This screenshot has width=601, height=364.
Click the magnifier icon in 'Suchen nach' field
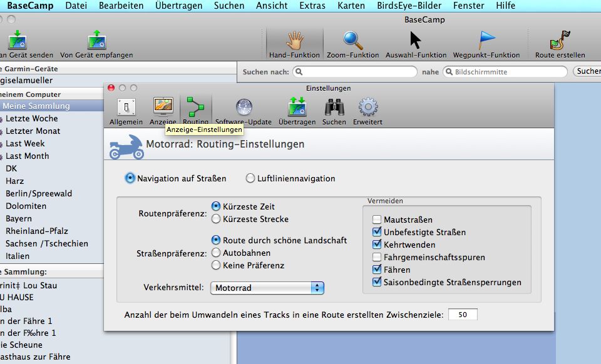click(299, 71)
